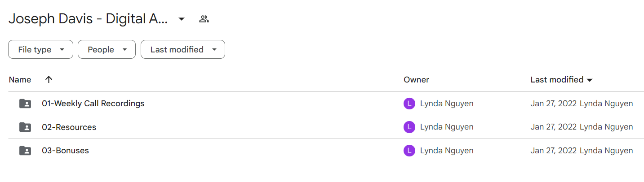
Task: Open the 02-Resources folder
Action: coord(69,127)
